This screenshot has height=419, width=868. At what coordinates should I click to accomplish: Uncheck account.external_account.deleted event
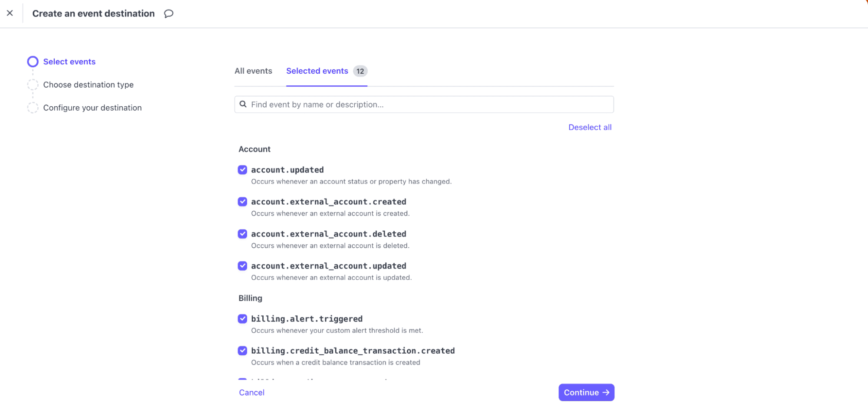[242, 234]
